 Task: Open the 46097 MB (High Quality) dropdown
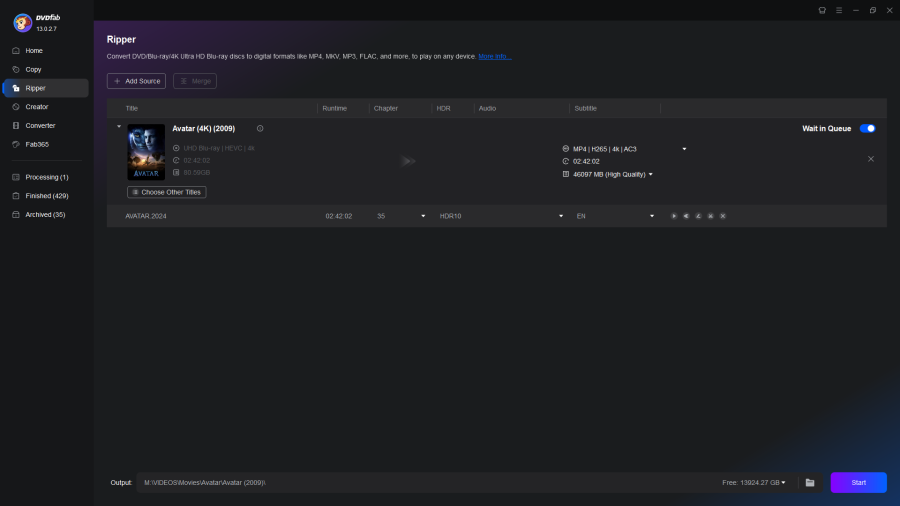[x=650, y=174]
